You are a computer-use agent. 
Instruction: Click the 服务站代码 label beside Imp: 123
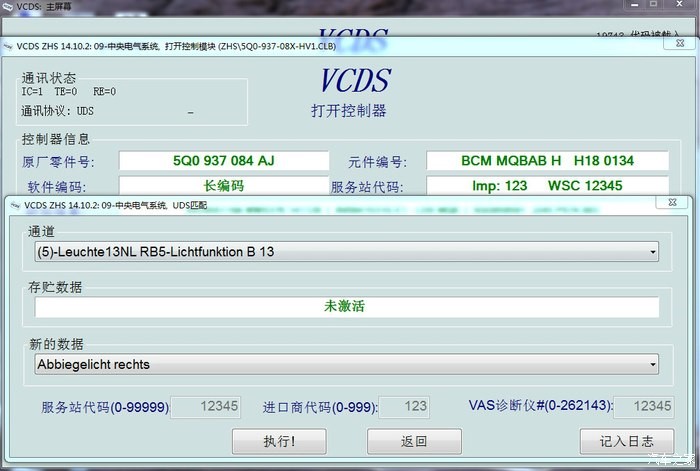click(x=367, y=187)
